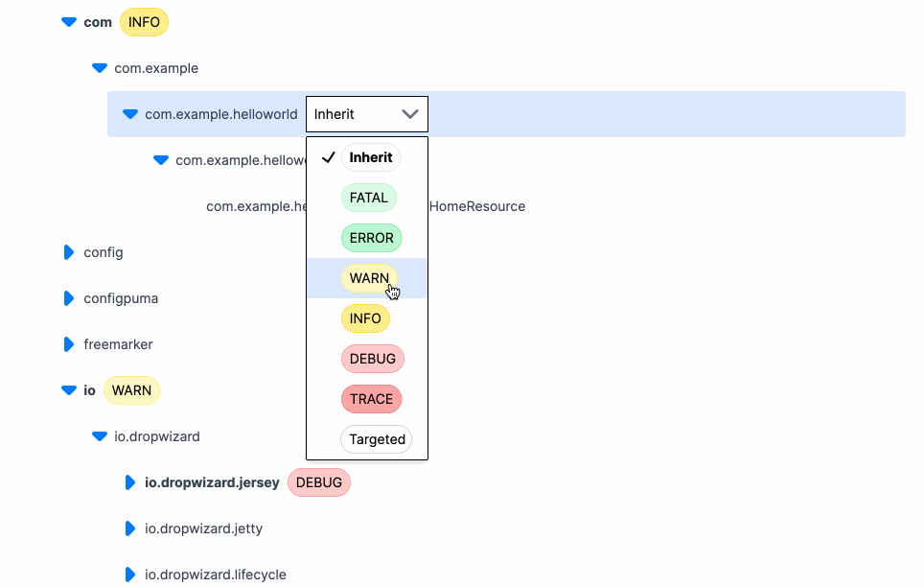The width and height of the screenshot is (924, 587).
Task: Choose the TRACE level option
Action: click(371, 399)
